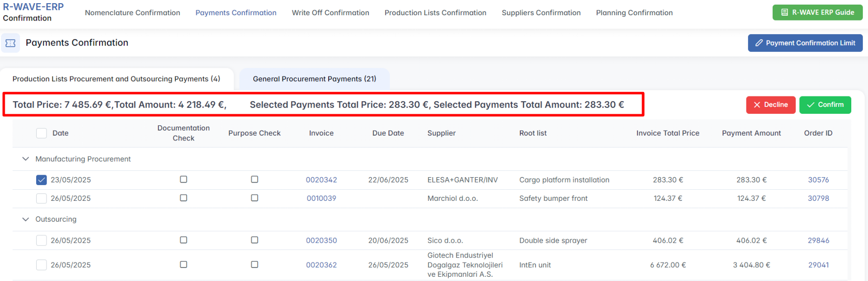868x281 pixels.
Task: Click the R-WAVE-ERP logo
Action: point(33,7)
